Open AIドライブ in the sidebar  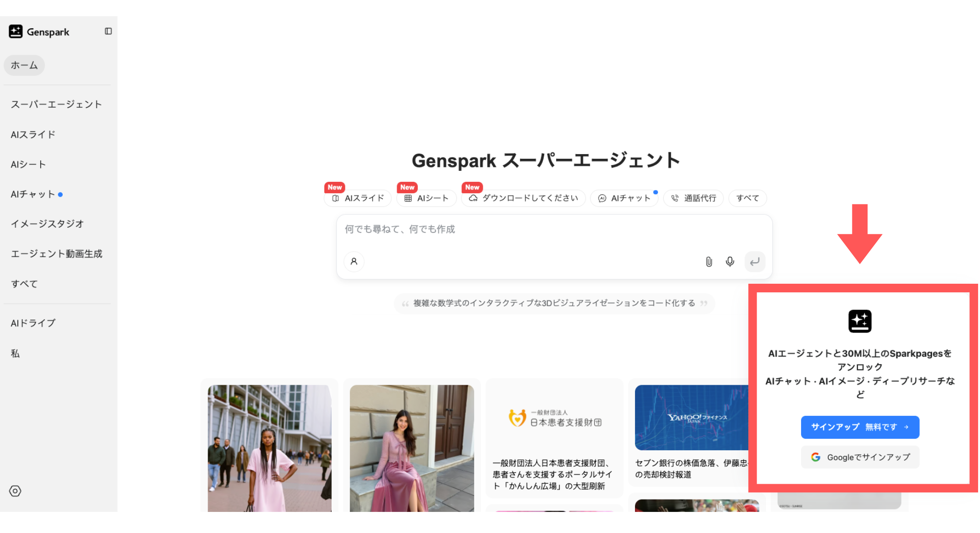pos(33,323)
